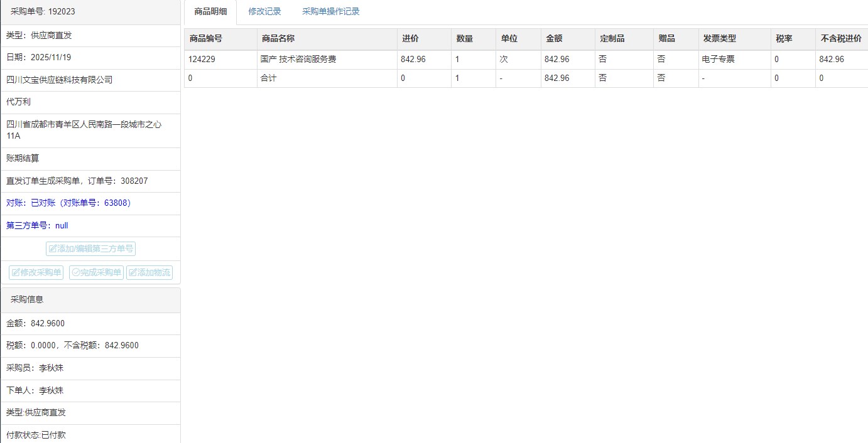Screen dimensions: 868x443
Task: Switch to the 商品明细 tab
Action: click(210, 12)
